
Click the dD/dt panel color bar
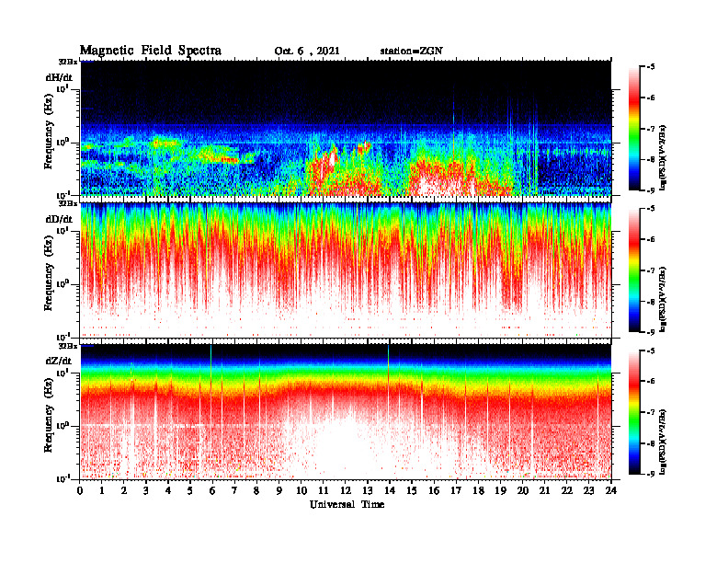pyautogui.click(x=634, y=270)
